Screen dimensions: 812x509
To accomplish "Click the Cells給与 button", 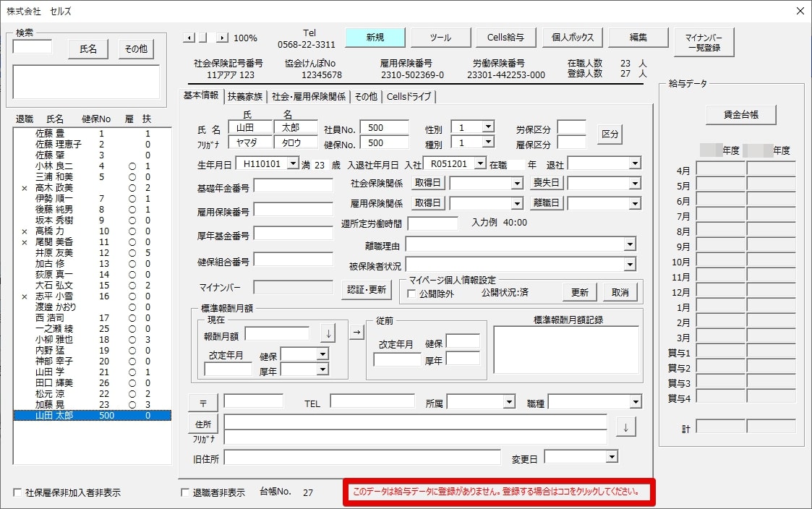I will [x=505, y=38].
